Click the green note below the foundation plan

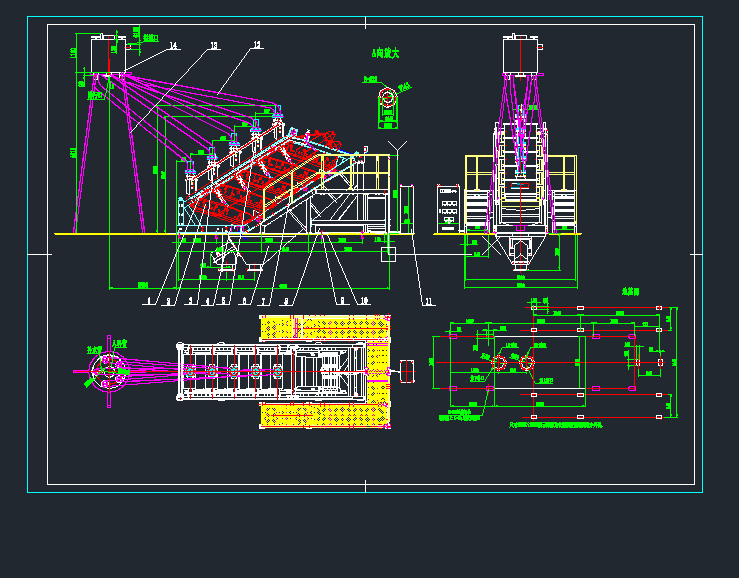point(556,425)
